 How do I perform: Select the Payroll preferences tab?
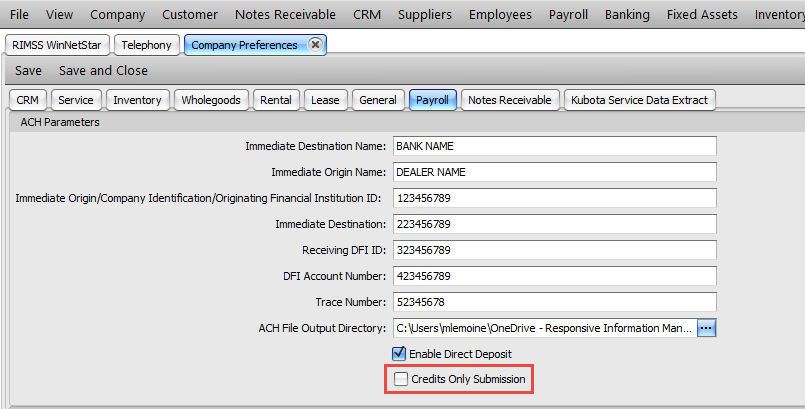coord(432,100)
